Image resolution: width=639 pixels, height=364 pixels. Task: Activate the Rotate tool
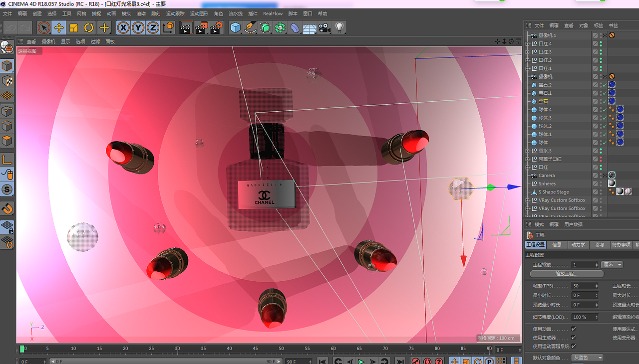click(89, 27)
